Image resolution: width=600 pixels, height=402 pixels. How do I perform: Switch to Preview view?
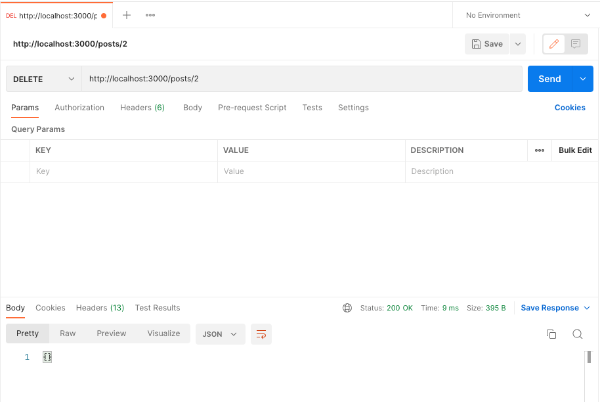coord(111,334)
